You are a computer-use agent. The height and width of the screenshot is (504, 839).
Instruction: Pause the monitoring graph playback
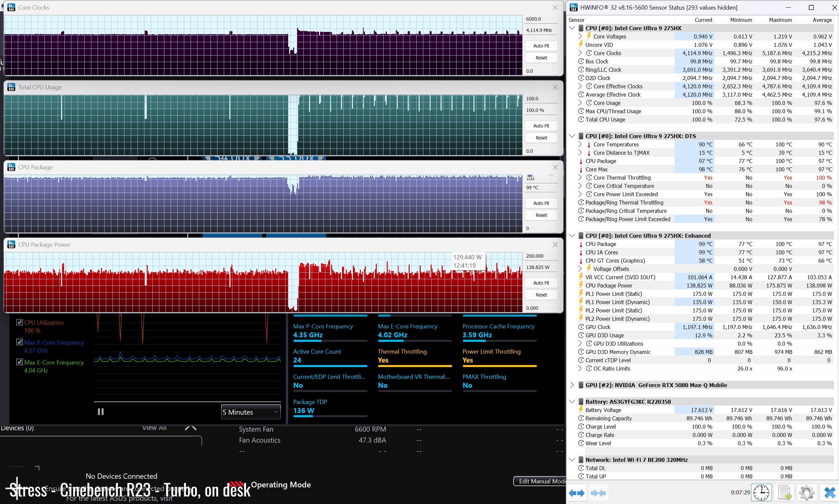pos(101,412)
